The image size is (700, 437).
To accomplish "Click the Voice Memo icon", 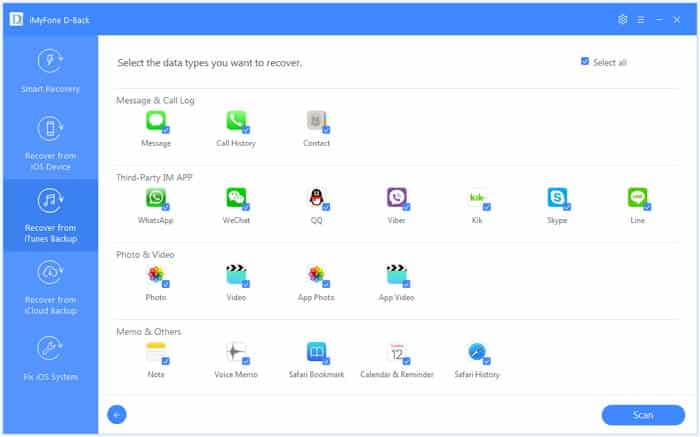I will (236, 352).
